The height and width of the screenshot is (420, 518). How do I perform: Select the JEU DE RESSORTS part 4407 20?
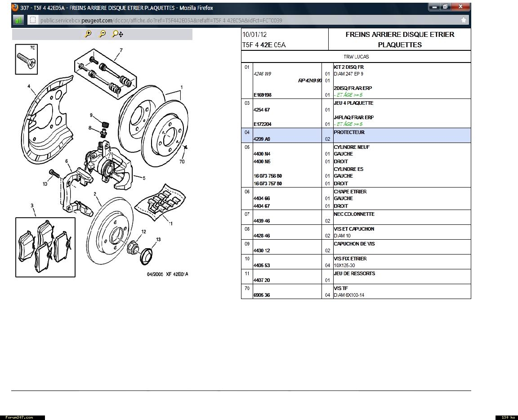pos(262,280)
